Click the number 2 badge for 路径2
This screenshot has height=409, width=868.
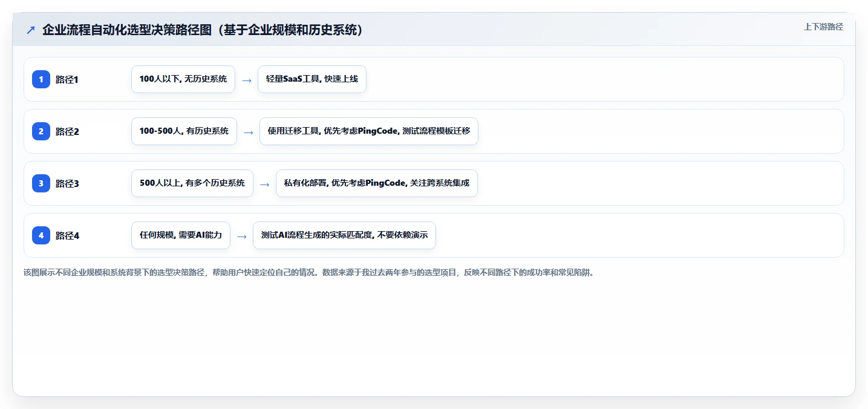tap(41, 131)
